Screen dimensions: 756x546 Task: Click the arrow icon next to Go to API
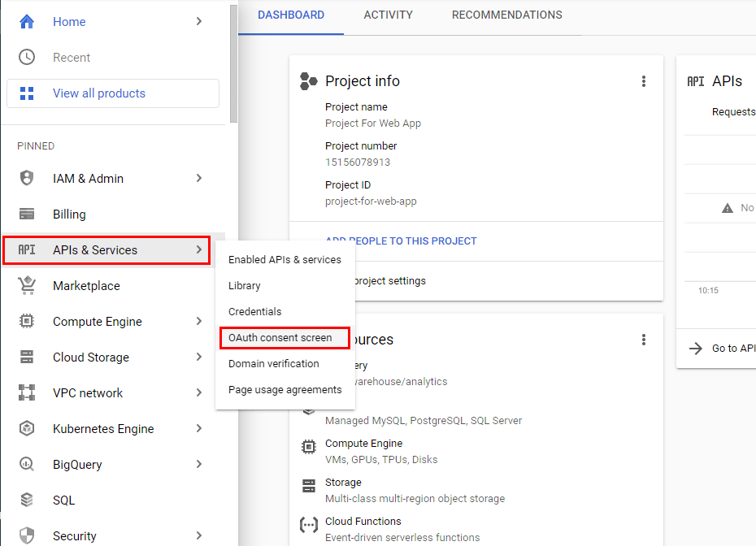click(695, 349)
